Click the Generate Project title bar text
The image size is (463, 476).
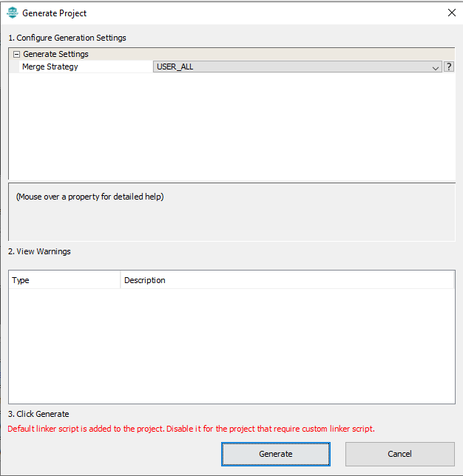point(54,13)
